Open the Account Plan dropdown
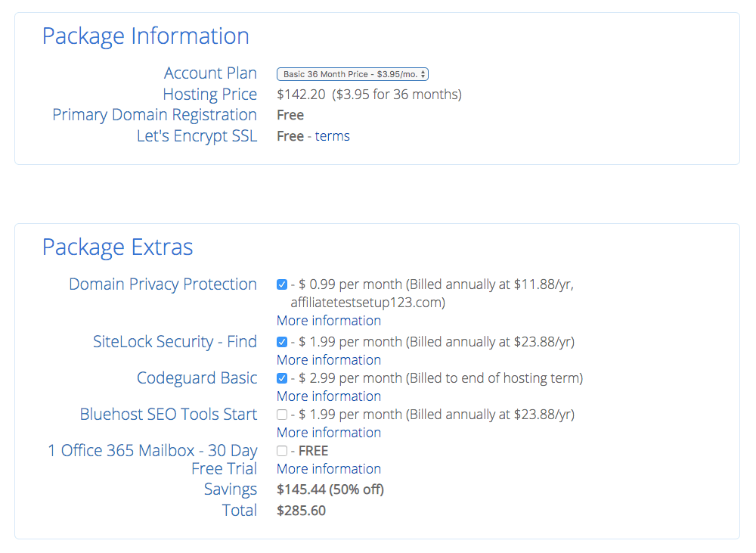 coord(352,74)
